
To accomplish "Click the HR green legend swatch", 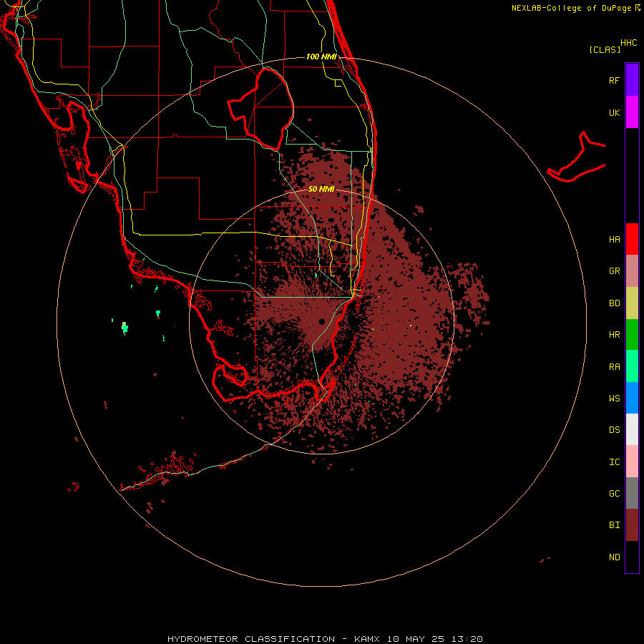I will click(x=632, y=335).
